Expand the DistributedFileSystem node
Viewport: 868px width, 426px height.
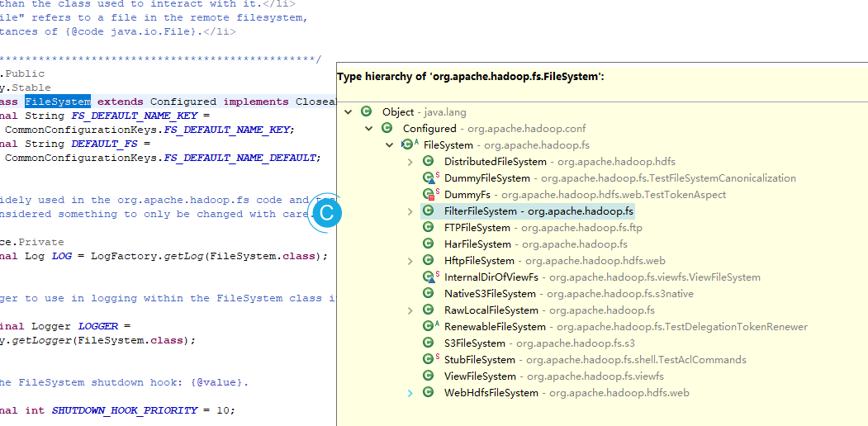point(410,162)
